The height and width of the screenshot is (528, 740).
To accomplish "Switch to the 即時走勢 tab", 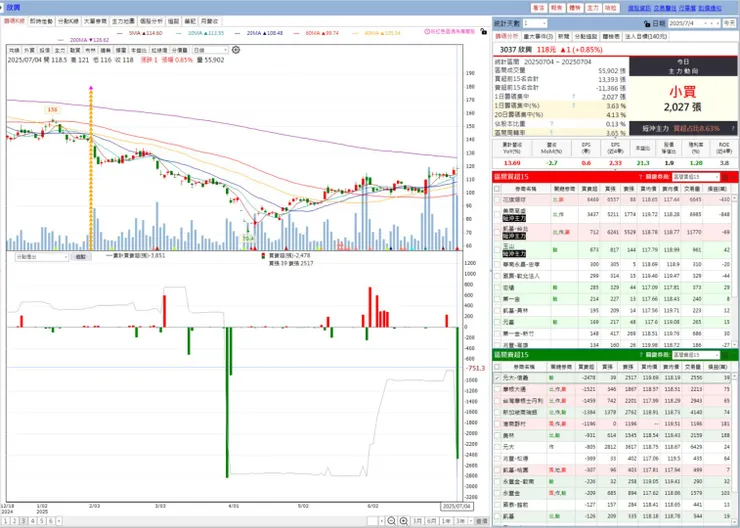I will 41,22.
